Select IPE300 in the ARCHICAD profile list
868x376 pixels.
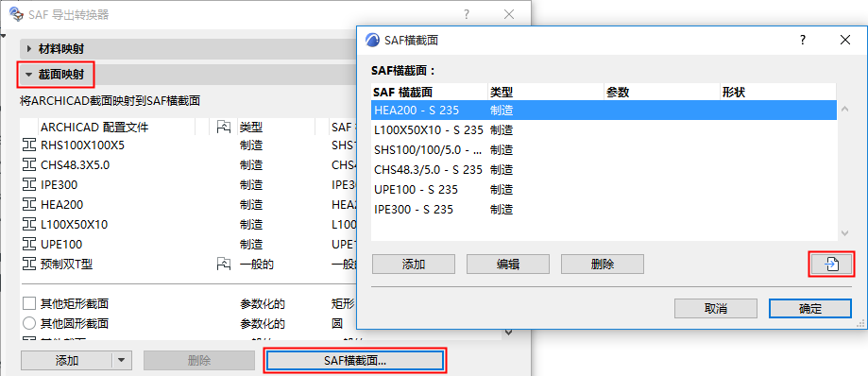(x=59, y=185)
